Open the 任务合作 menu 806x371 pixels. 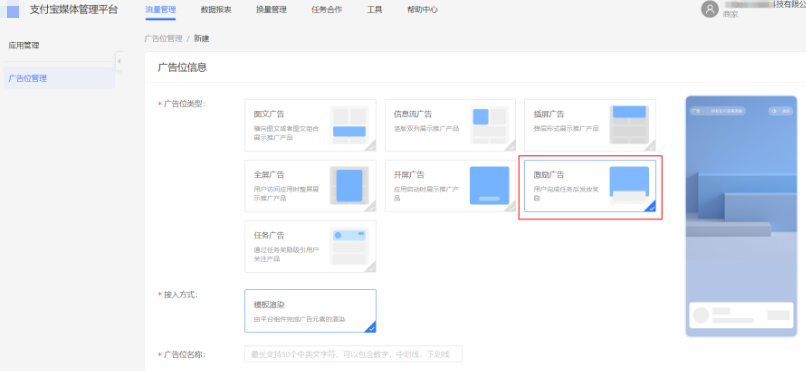point(327,10)
